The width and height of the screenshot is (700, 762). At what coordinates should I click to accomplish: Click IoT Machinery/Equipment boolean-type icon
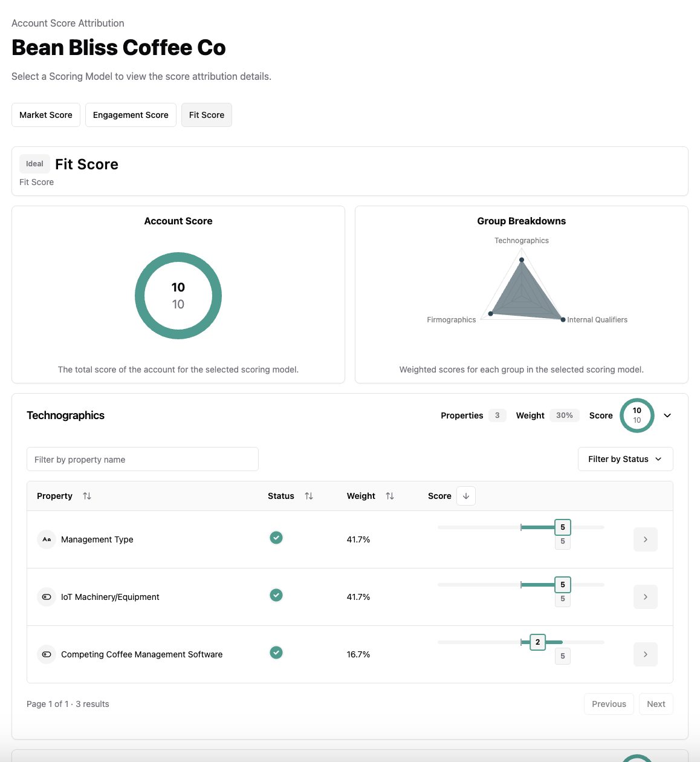click(x=47, y=597)
